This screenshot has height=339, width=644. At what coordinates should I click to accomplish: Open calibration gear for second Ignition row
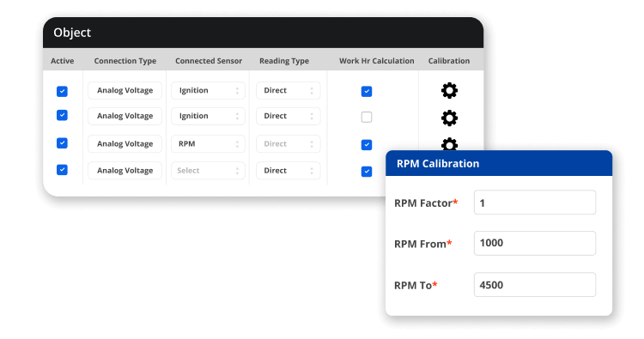[x=449, y=118]
